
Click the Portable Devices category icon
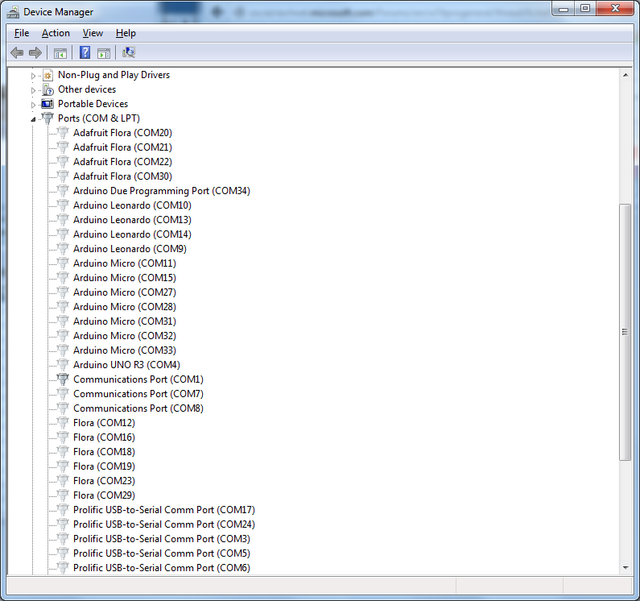47,104
